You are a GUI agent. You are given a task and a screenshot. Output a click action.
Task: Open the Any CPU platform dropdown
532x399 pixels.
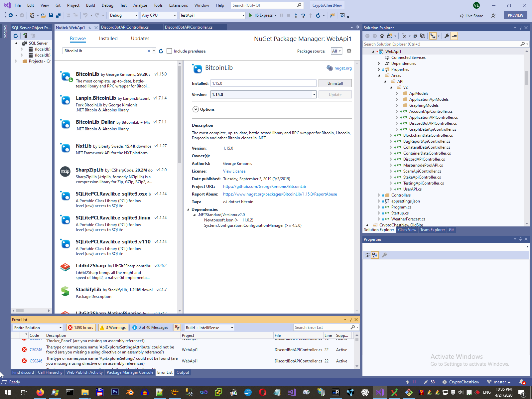(159, 15)
